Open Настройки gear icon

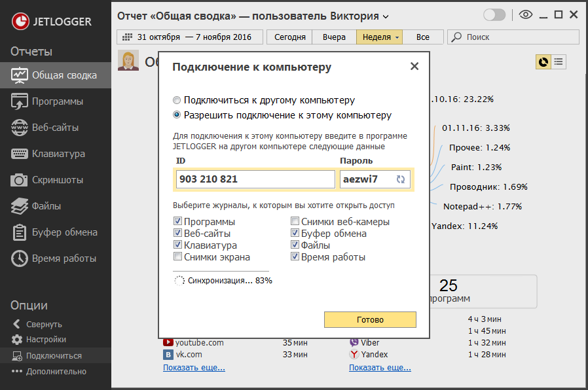click(17, 340)
